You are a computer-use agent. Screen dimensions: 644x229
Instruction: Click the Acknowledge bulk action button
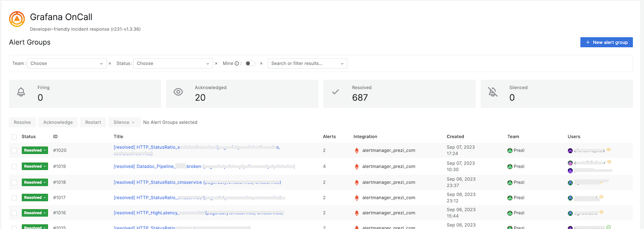[x=58, y=123]
